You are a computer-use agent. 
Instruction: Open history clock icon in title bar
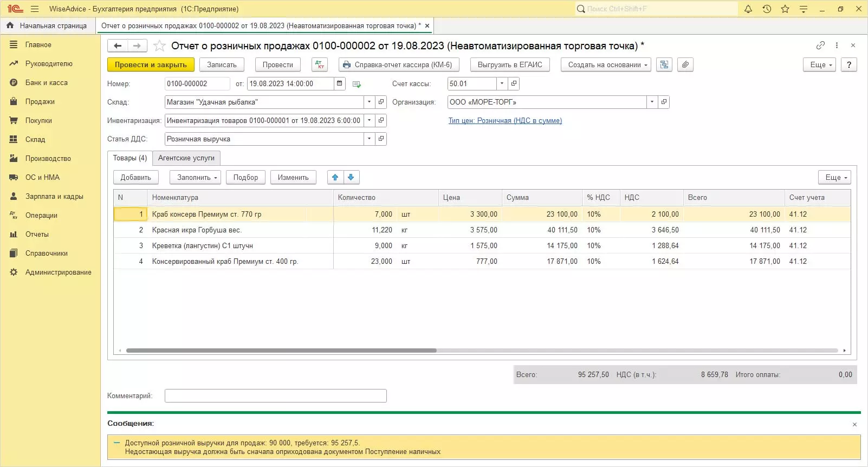pos(767,9)
